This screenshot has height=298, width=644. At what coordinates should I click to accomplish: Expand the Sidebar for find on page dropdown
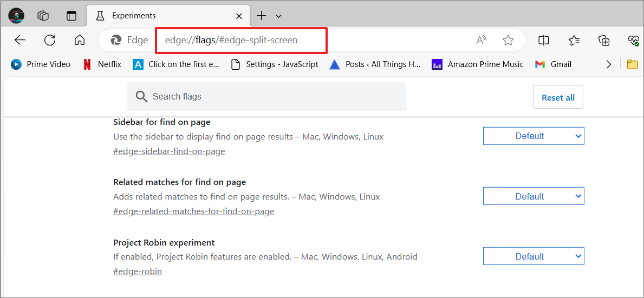tap(534, 136)
